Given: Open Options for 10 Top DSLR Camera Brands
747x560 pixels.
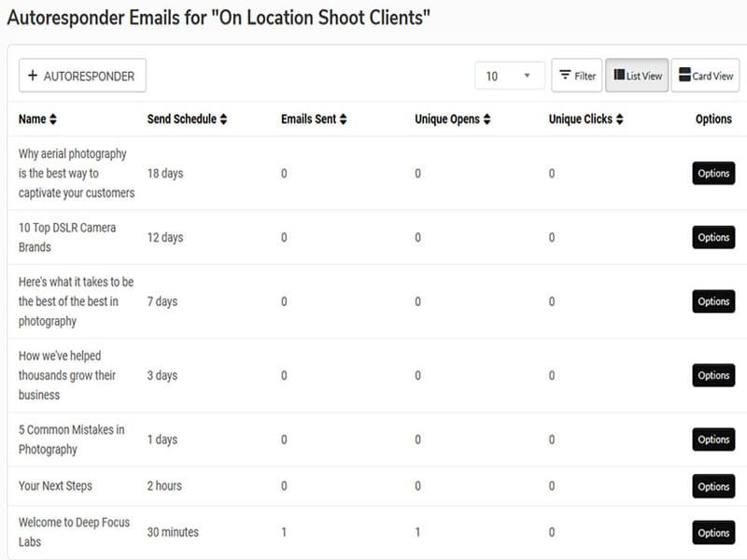Looking at the screenshot, I should 713,237.
